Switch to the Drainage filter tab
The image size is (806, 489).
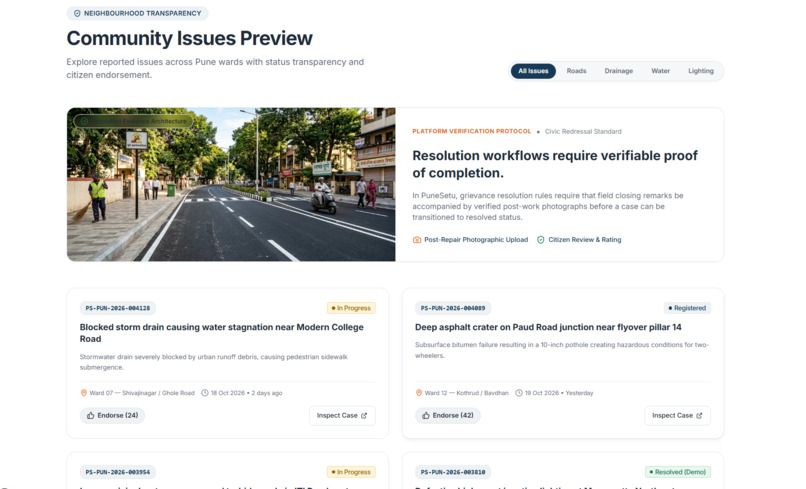[x=618, y=71]
